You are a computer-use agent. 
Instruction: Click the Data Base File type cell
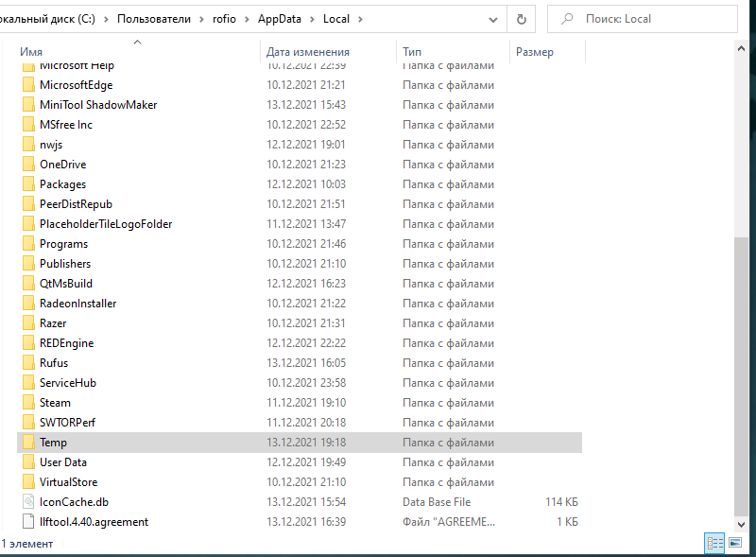click(x=437, y=502)
